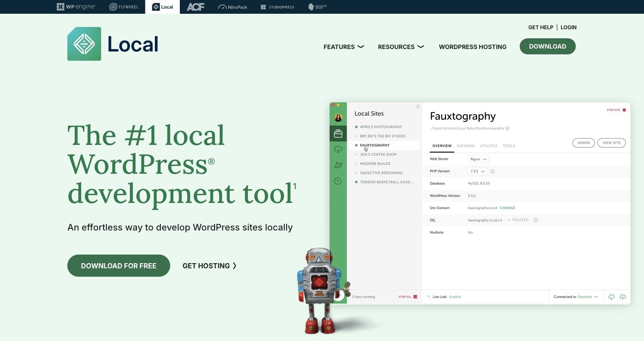This screenshot has height=341, width=644.
Task: Open the WP Engine brand logo
Action: tap(76, 7)
